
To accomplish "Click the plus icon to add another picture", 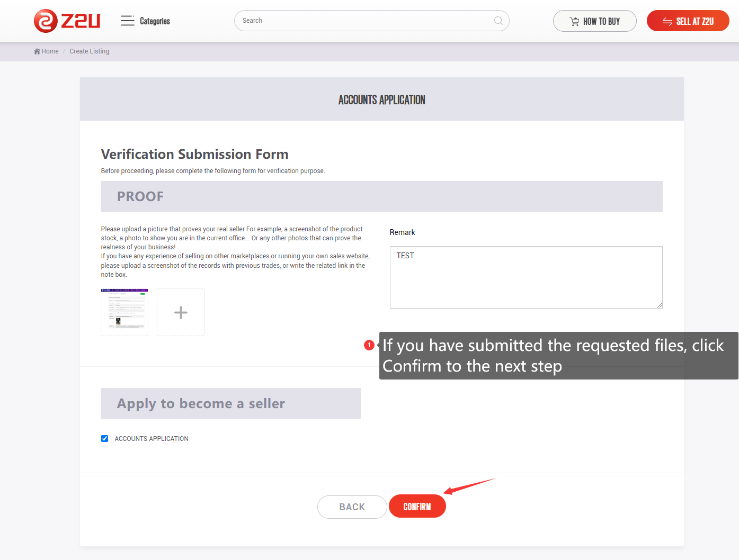I will pos(181,312).
